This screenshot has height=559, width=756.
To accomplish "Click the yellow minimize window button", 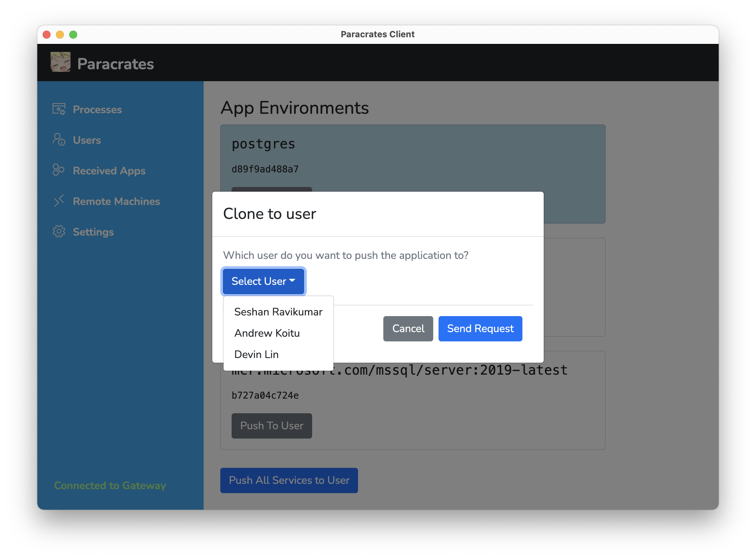I will pyautogui.click(x=60, y=35).
